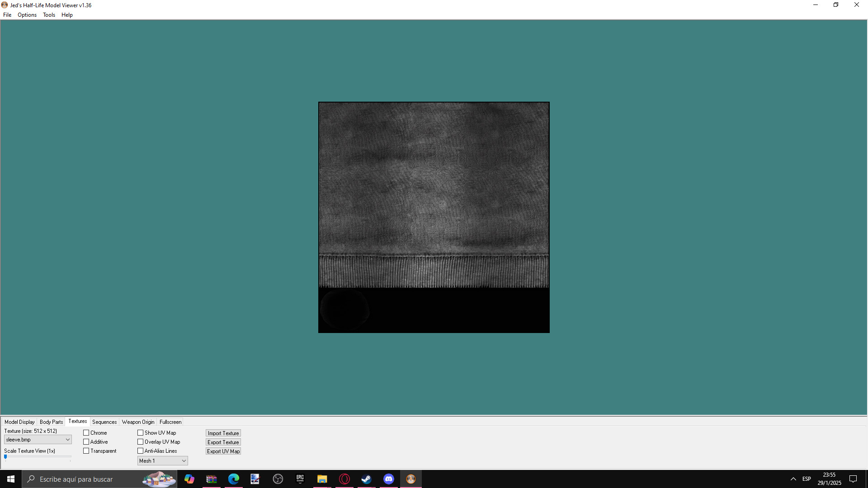The image size is (868, 488).
Task: Show hidden system tray icons
Action: 793,479
